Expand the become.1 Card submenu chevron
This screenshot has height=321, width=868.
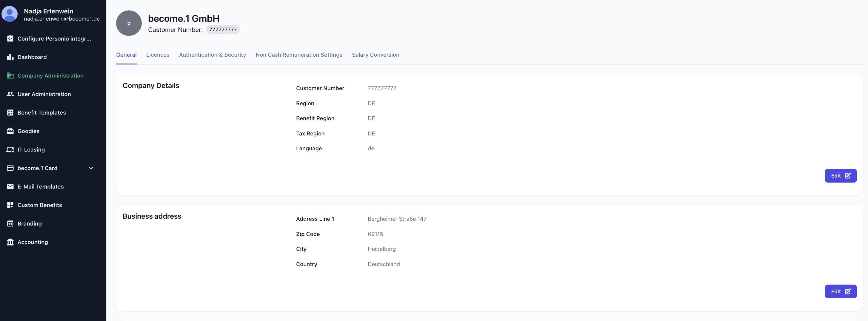(x=91, y=168)
